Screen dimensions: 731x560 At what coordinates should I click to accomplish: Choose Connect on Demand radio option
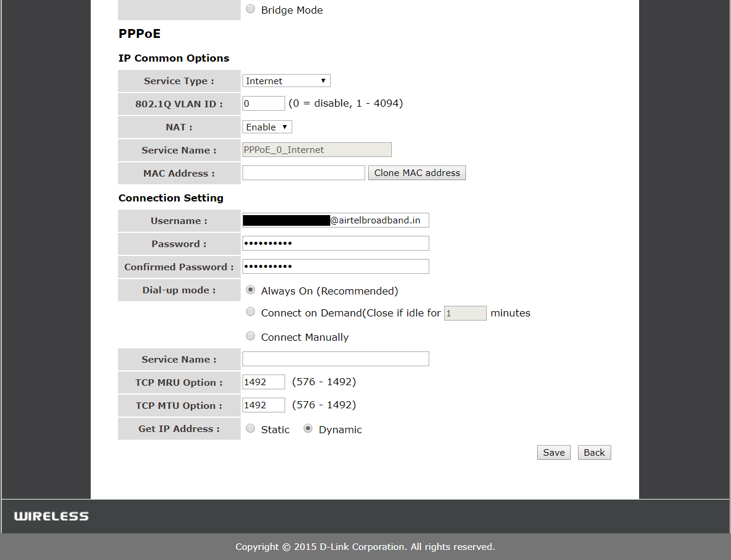(251, 312)
